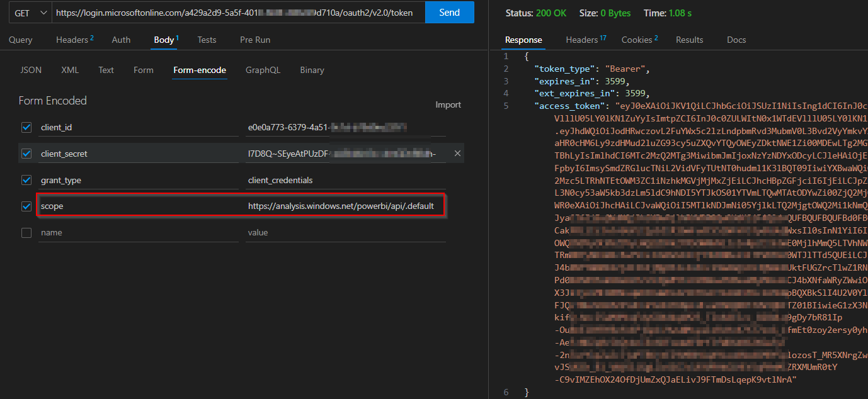This screenshot has width=868, height=399.
Task: Click the Status 200 OK text
Action: click(x=537, y=13)
